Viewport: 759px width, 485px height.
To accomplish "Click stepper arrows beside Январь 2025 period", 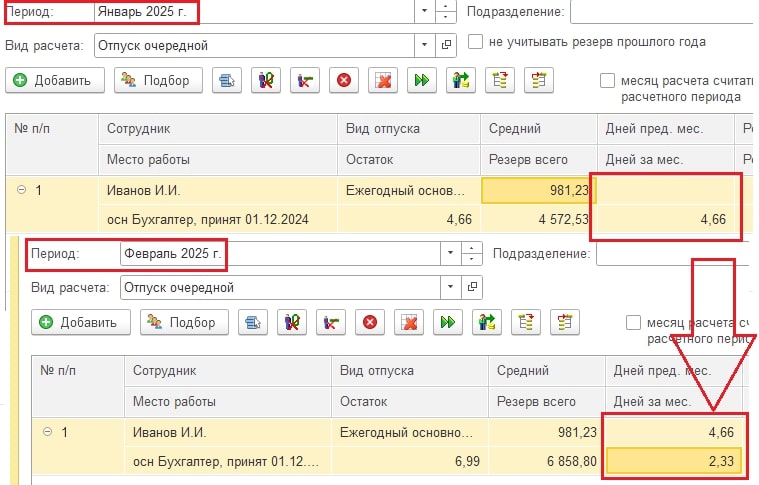I will pyautogui.click(x=446, y=11).
